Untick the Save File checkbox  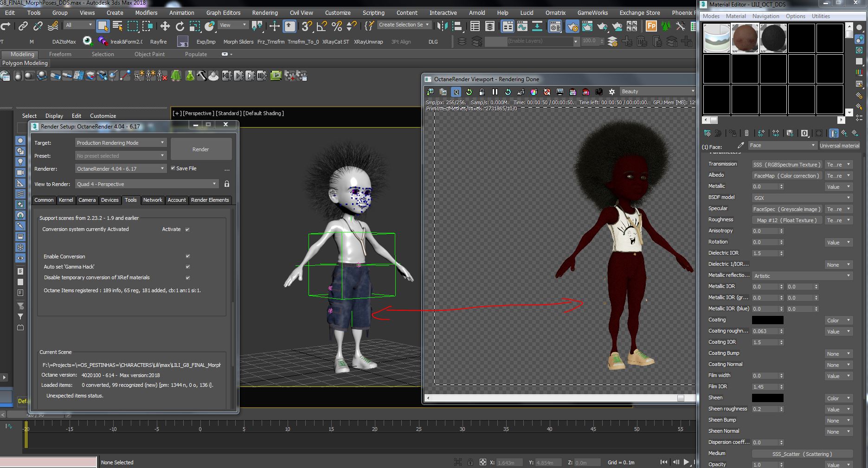[173, 168]
